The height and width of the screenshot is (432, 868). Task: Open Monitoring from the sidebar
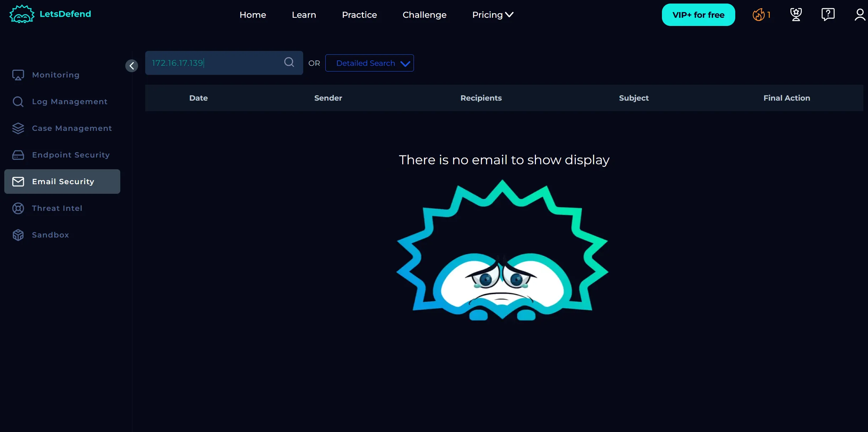coord(56,75)
